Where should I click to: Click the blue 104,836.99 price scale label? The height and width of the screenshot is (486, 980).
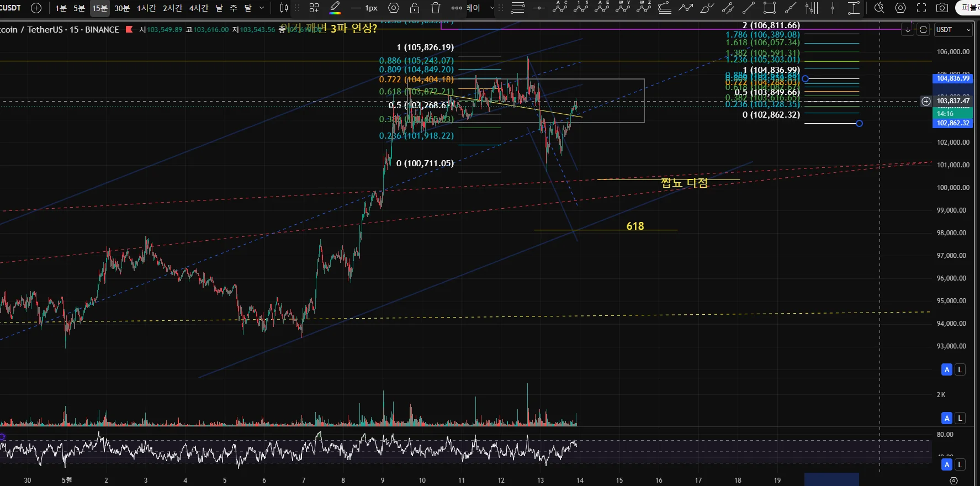point(953,78)
